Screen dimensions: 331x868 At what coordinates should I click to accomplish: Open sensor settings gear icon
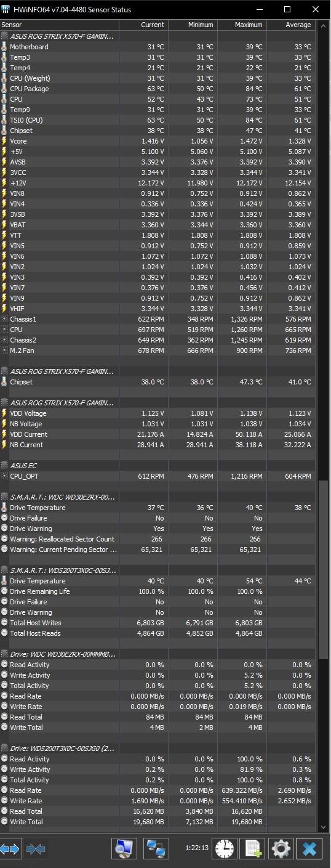[x=281, y=849]
